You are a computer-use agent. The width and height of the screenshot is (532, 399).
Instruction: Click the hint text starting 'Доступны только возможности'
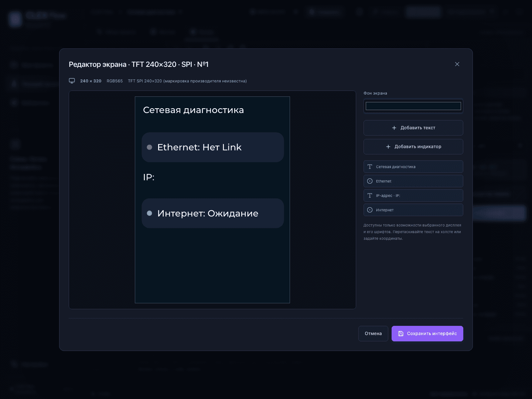coord(412,232)
